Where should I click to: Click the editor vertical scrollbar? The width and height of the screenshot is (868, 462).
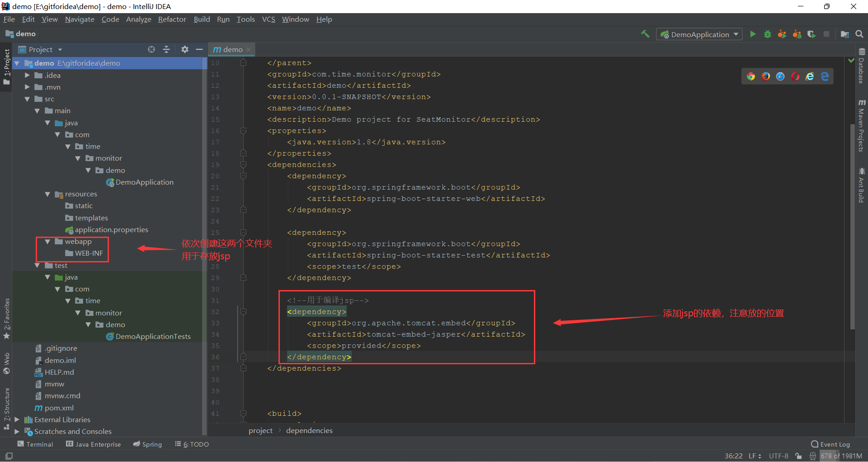(853, 226)
